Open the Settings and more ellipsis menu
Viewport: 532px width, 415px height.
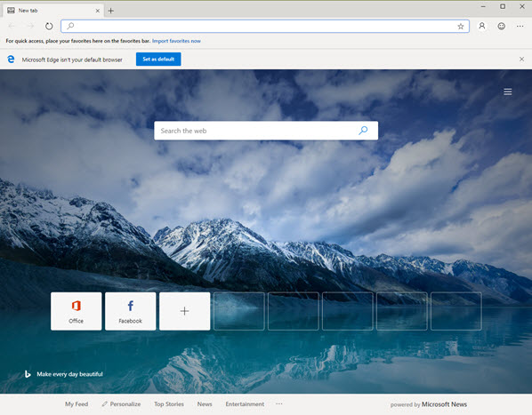point(520,26)
